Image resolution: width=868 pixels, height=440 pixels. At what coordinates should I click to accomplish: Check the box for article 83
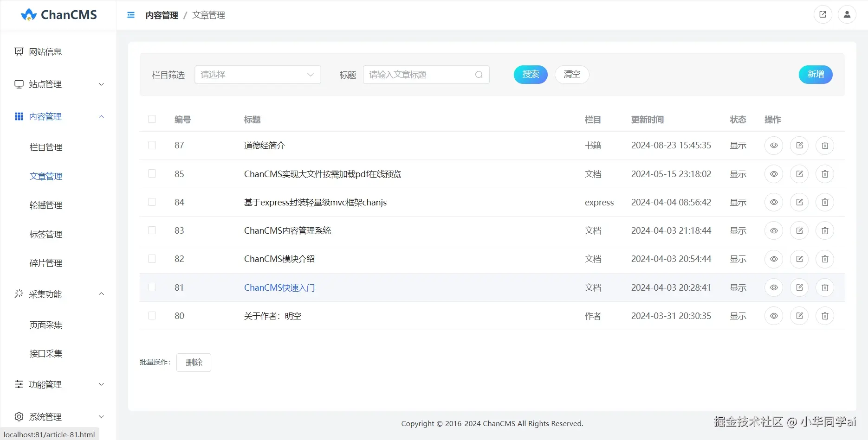152,230
